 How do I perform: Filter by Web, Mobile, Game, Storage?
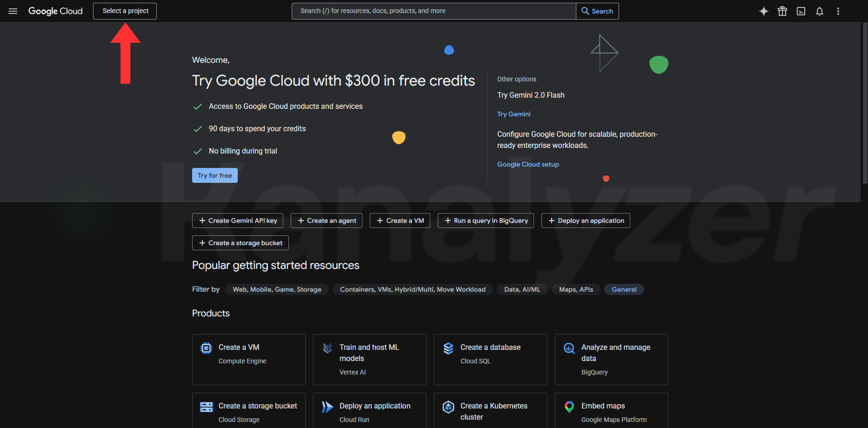277,289
